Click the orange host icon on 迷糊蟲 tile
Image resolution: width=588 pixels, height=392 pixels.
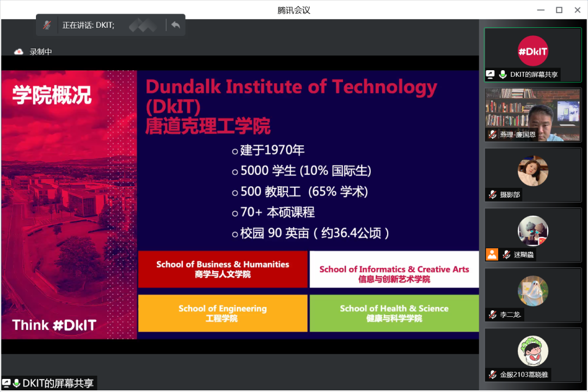[x=492, y=254]
